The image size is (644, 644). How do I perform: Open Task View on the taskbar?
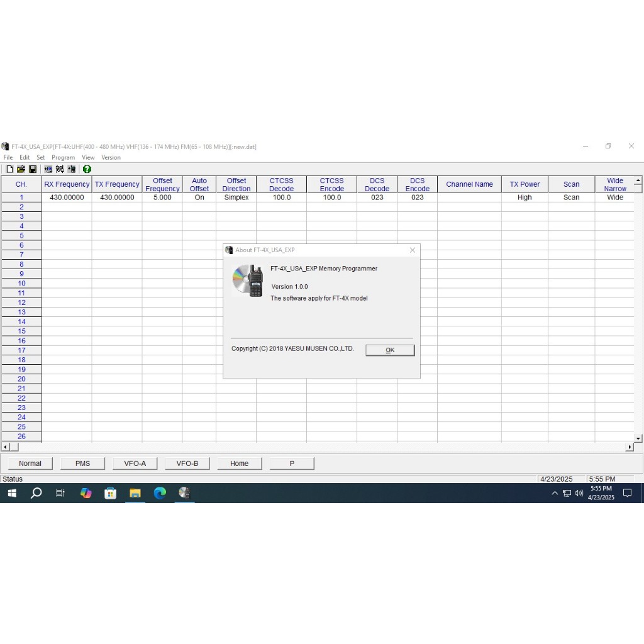(60, 493)
